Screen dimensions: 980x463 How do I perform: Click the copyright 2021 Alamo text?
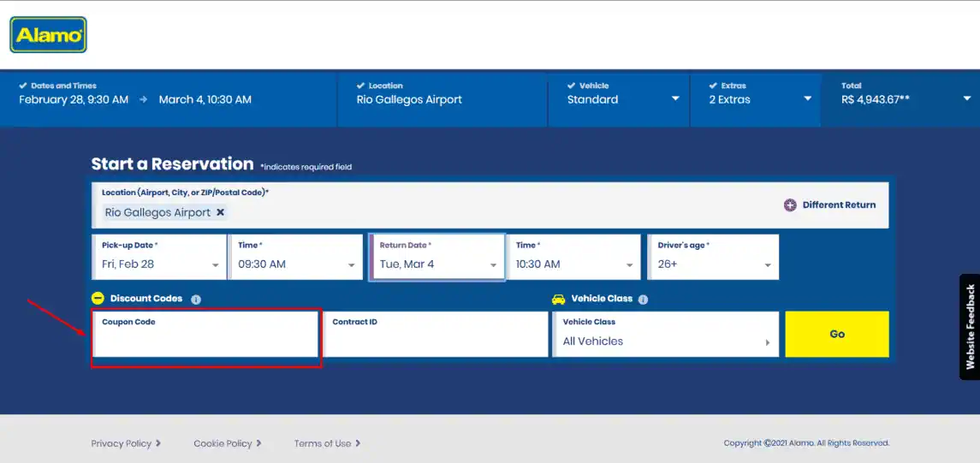pos(806,443)
